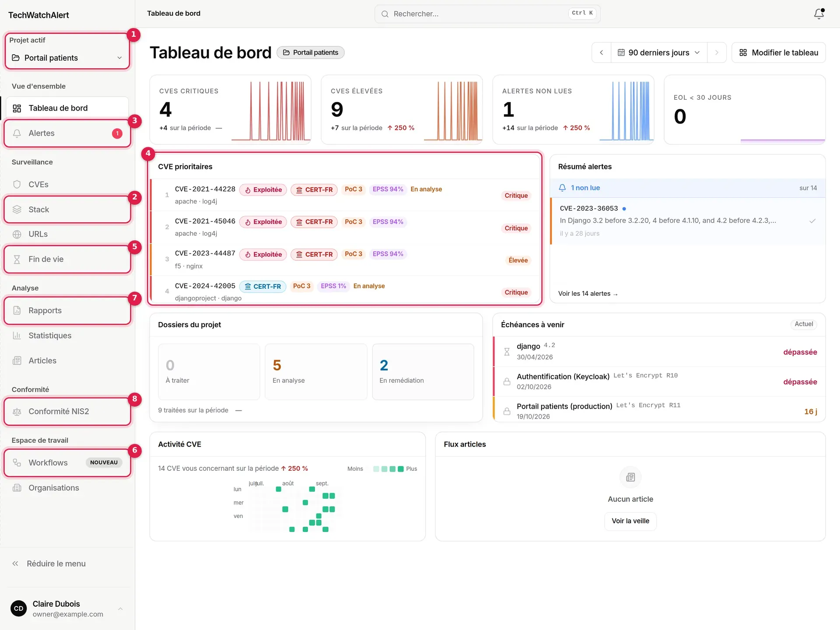Viewport: 840px width, 630px height.
Task: Select the En remédiation dossiers card
Action: pos(423,372)
